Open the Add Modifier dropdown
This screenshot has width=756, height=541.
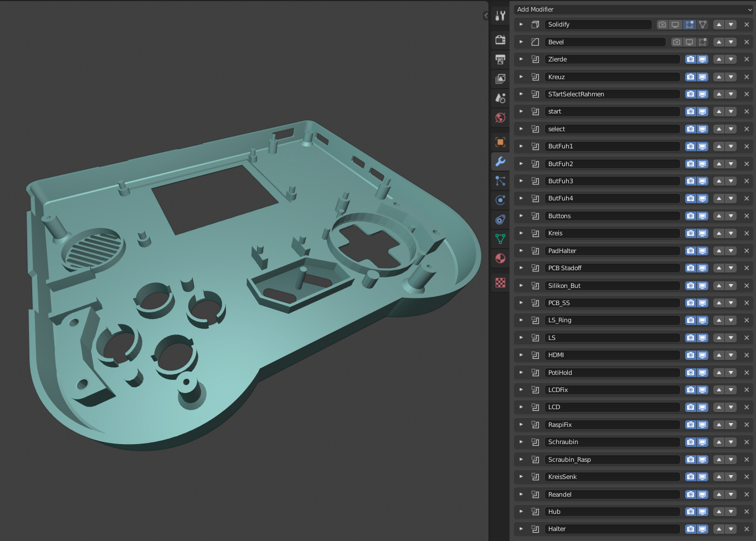tap(632, 9)
